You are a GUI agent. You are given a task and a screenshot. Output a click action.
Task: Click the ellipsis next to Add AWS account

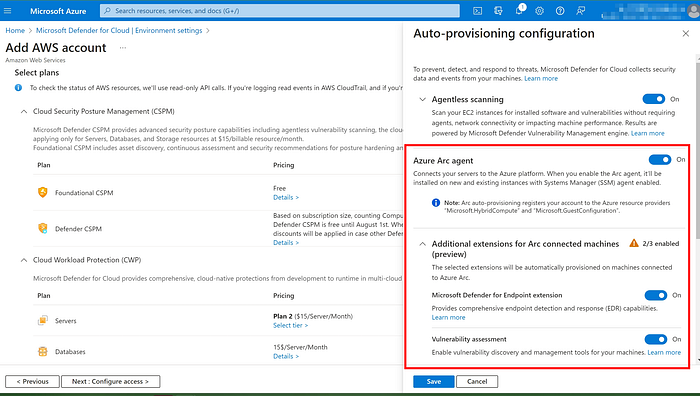123,48
